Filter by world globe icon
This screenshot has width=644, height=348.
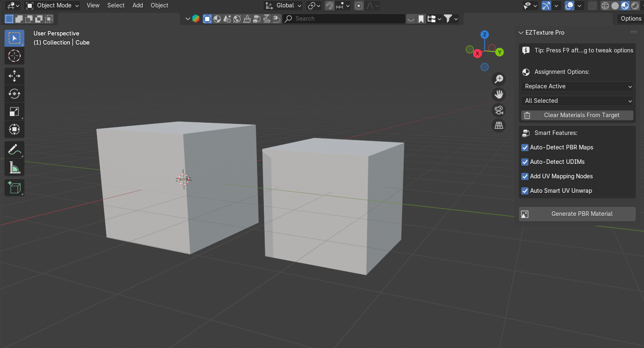pos(237,19)
